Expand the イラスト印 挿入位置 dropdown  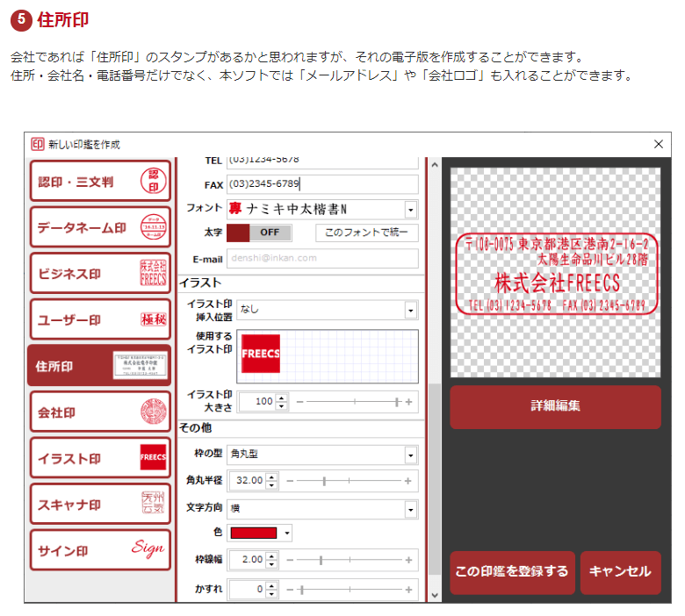410,310
